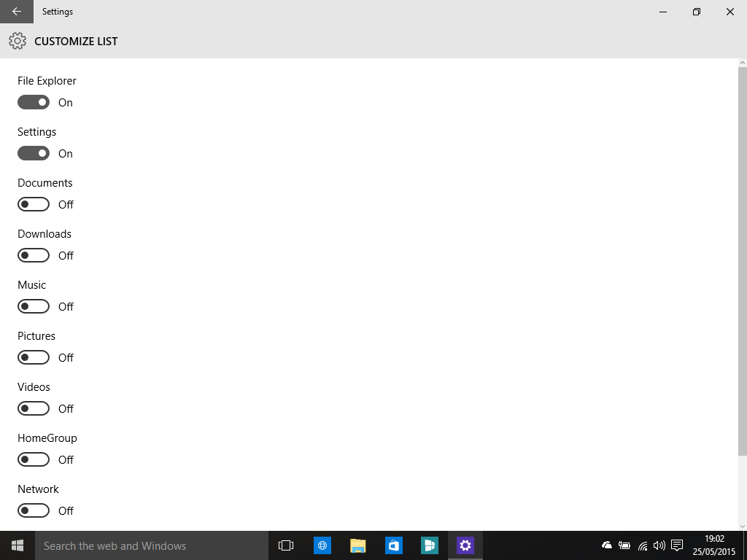The image size is (747, 560).
Task: Check the battery power tray icon
Action: (x=624, y=545)
